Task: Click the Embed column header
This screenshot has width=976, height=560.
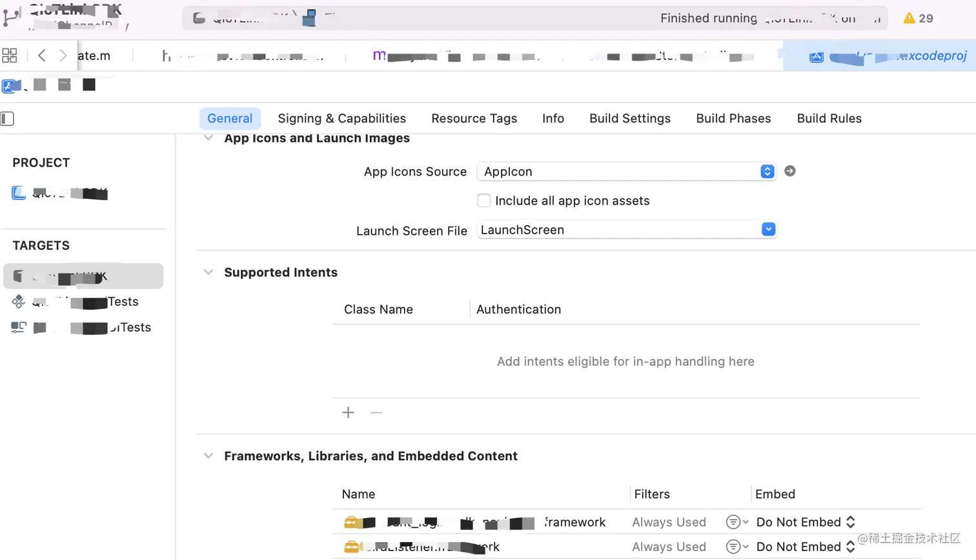Action: pyautogui.click(x=775, y=494)
